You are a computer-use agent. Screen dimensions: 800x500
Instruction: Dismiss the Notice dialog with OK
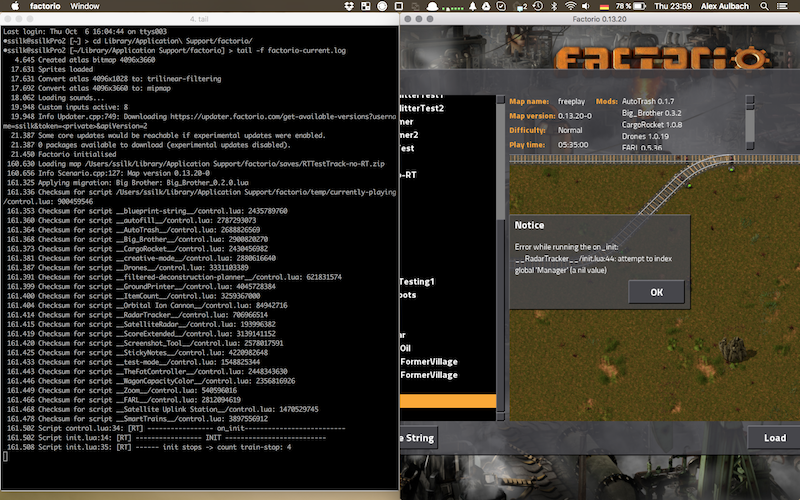656,292
